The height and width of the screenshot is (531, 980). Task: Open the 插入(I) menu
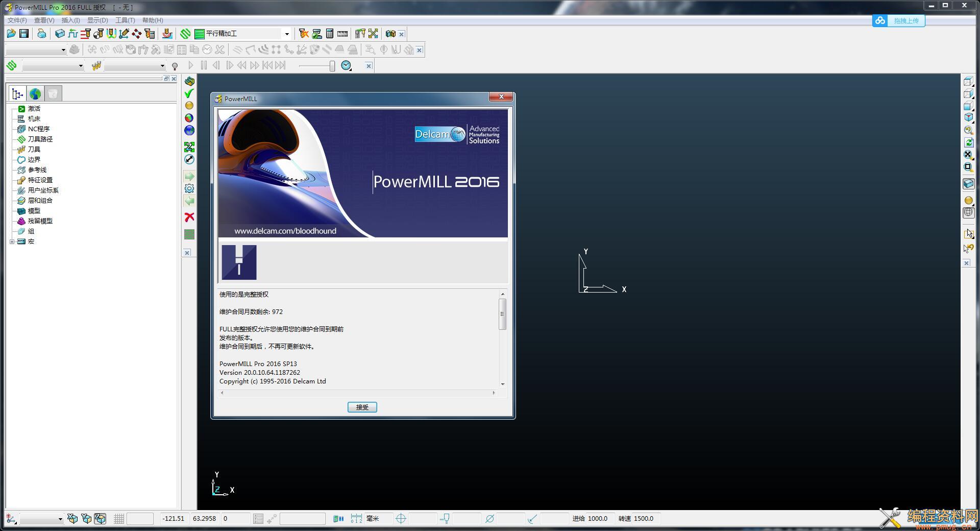pos(70,20)
